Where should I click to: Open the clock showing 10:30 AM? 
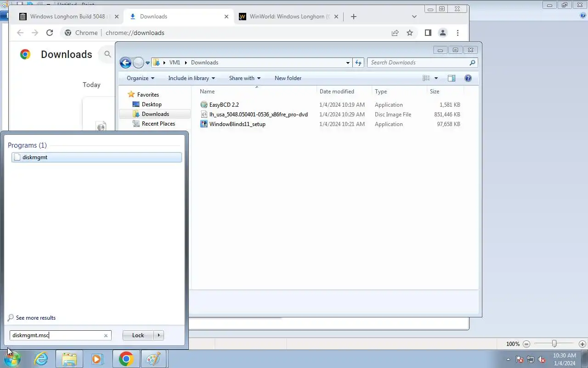tap(564, 359)
